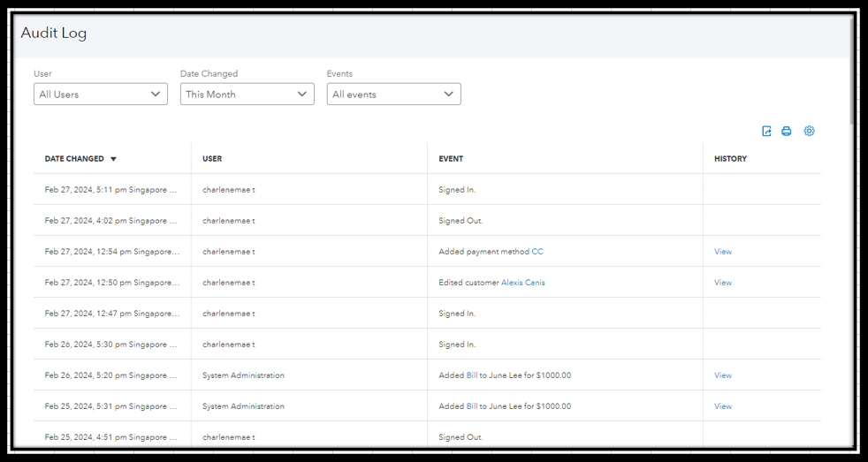Open Bill link in the Feb 25 5:31 pm row
868x462 pixels.
pos(472,406)
